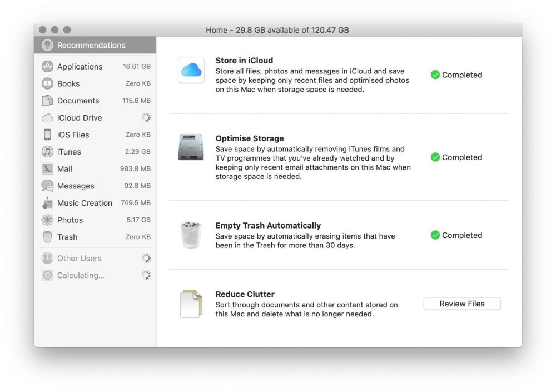This screenshot has height=392, width=556.
Task: Select the Applications icon in the sidebar
Action: click(x=47, y=66)
